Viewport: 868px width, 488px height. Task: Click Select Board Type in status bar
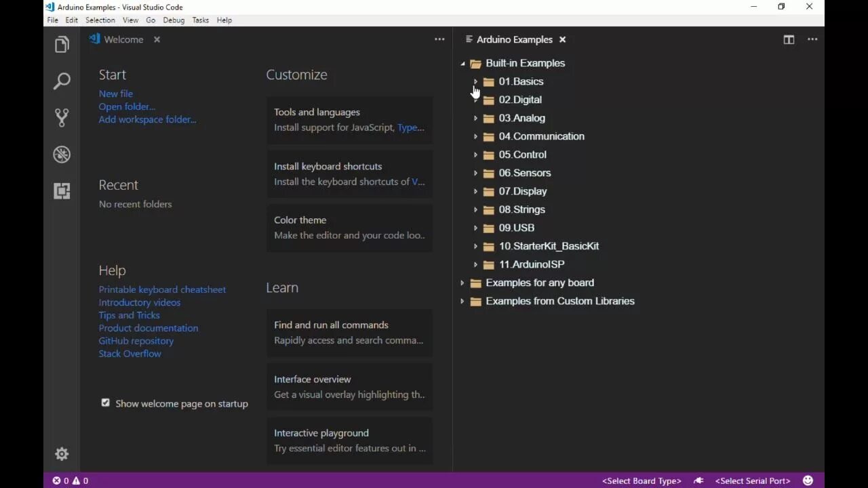pos(642,481)
